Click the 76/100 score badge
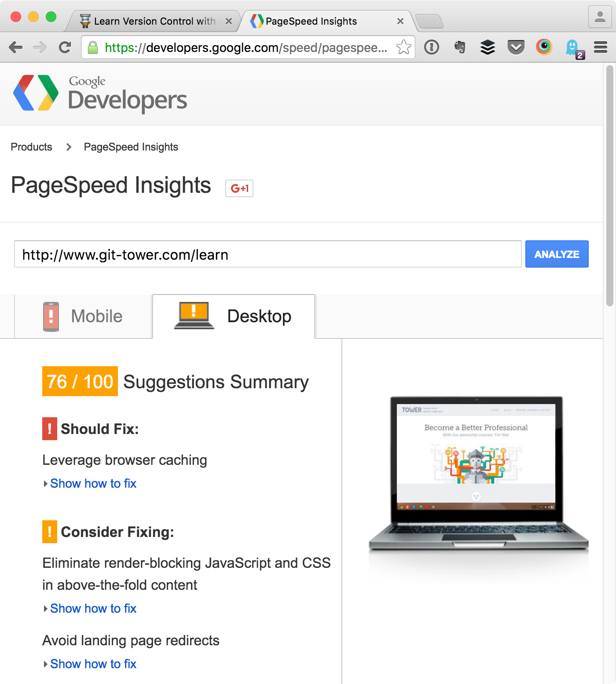Image resolution: width=616 pixels, height=684 pixels. (x=80, y=381)
